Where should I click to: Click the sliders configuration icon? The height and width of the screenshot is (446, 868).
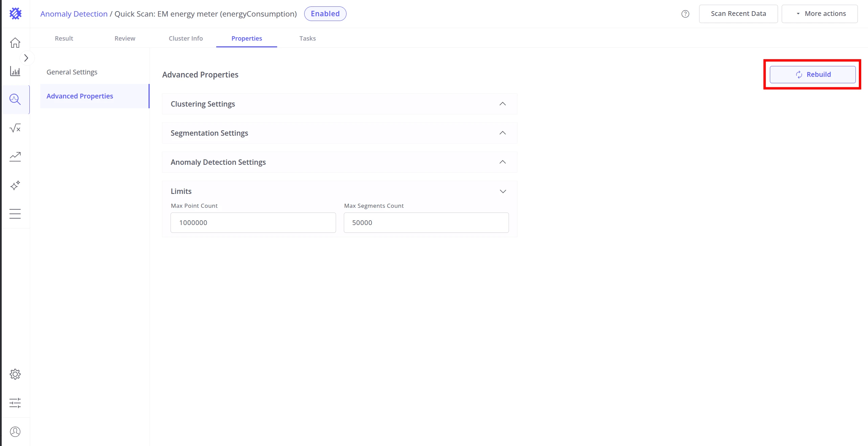pos(15,403)
